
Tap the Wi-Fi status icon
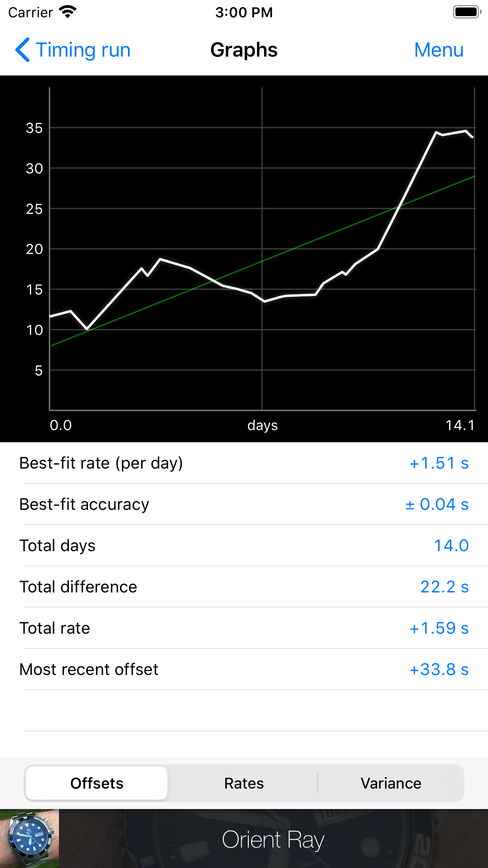coord(68,12)
